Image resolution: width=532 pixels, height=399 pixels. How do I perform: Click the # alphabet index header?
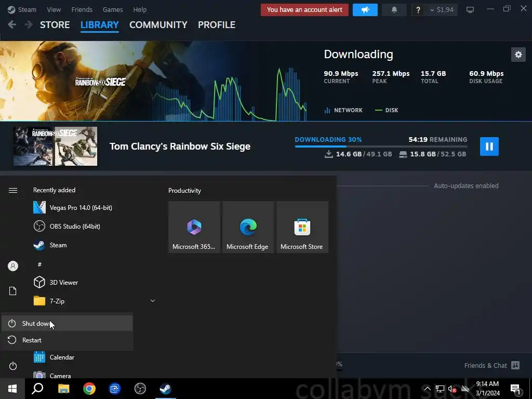click(39, 264)
